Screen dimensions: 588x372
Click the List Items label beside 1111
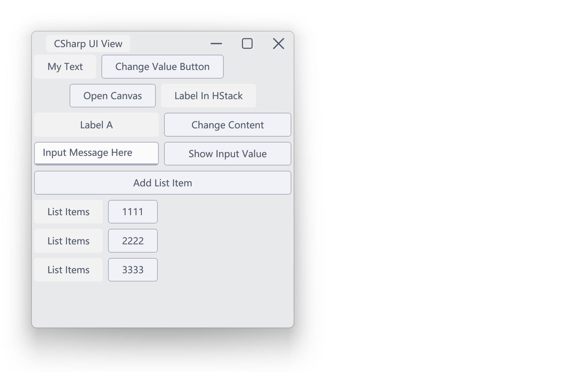pyautogui.click(x=68, y=212)
